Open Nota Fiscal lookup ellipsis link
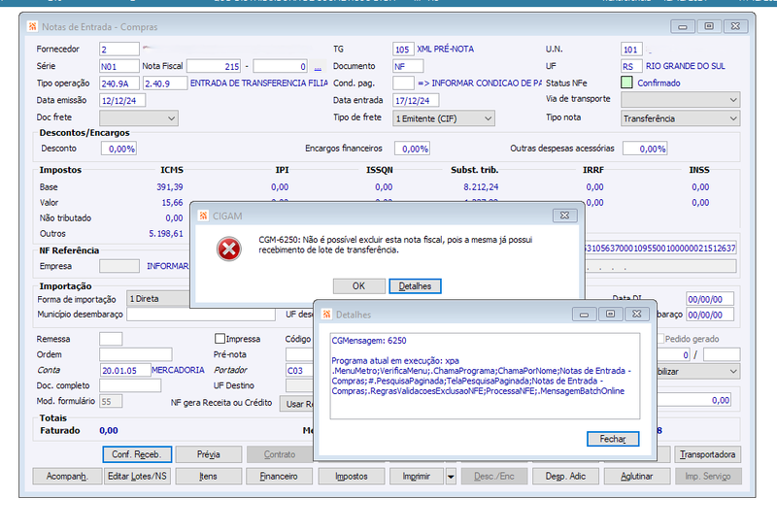 point(318,66)
